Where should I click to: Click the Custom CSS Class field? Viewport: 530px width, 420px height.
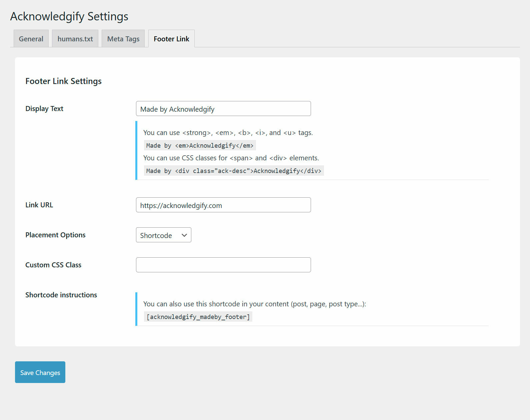click(x=223, y=265)
